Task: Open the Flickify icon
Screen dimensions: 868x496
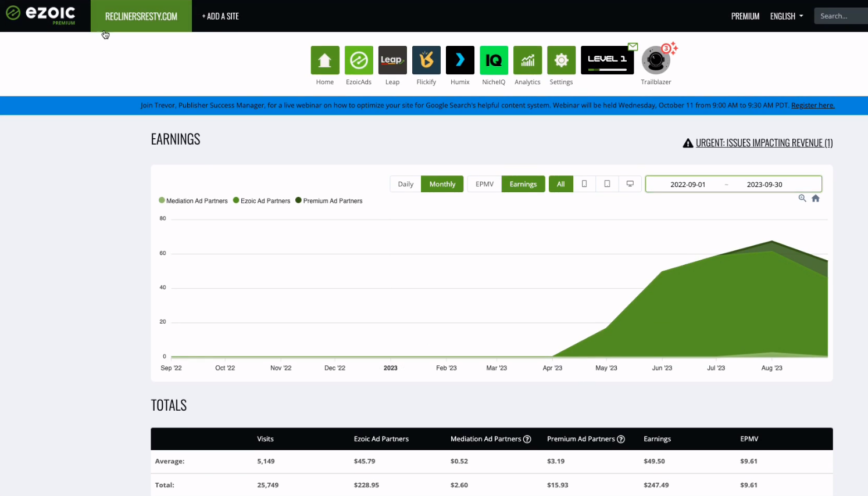Action: [x=426, y=60]
